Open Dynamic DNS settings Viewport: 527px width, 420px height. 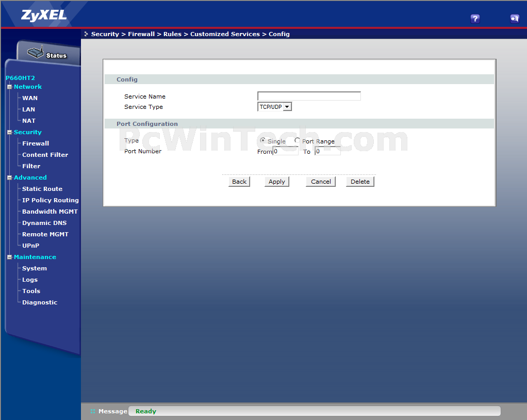(44, 223)
